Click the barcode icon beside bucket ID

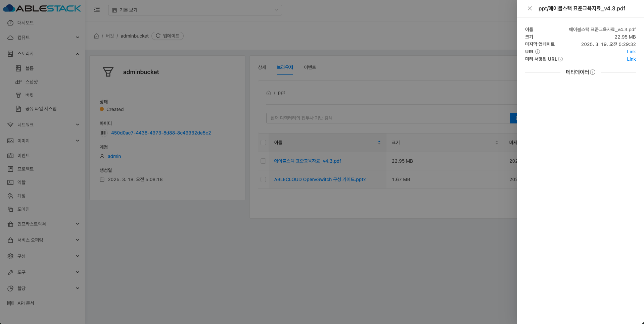(104, 133)
